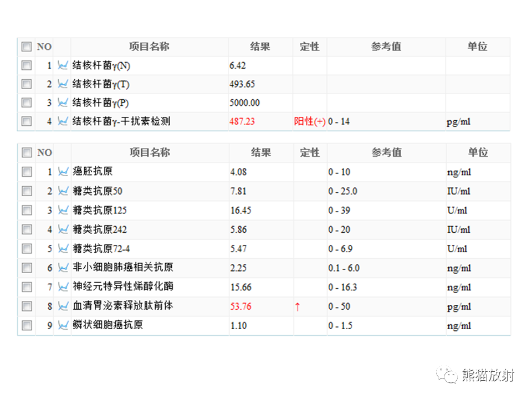Click the item name 糖类抗原125

pos(100,211)
